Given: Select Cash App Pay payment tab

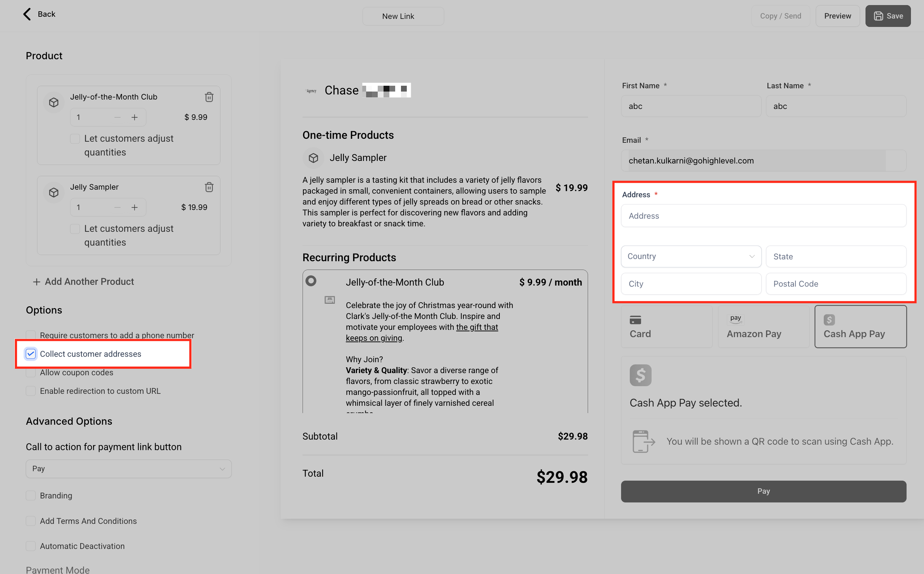Looking at the screenshot, I should tap(860, 327).
